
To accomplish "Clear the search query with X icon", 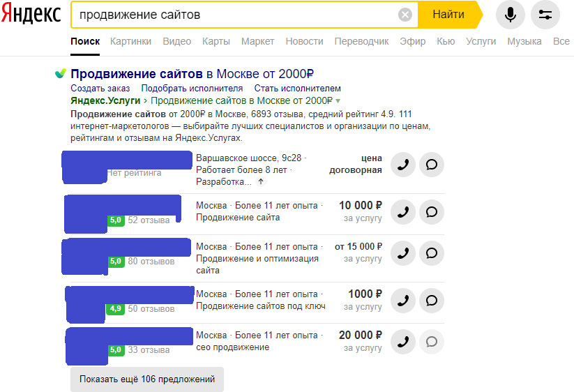I will click(405, 15).
